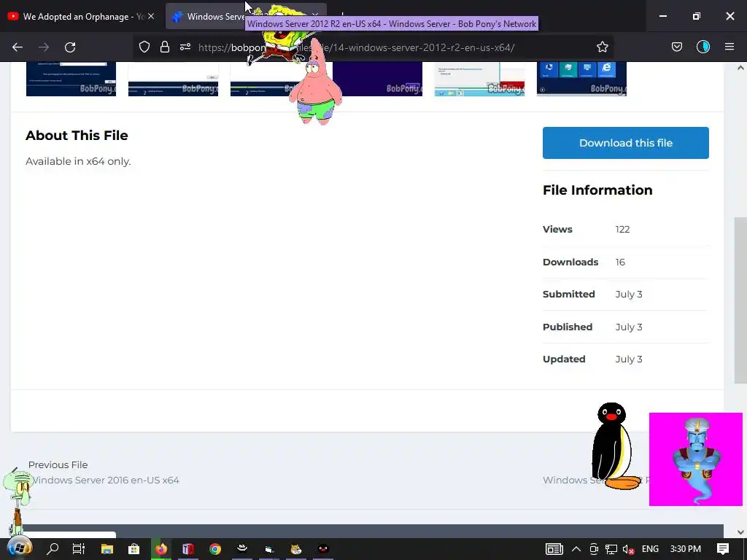The height and width of the screenshot is (560, 747).
Task: Click the page vertical scrollbar thumb
Action: (740, 300)
